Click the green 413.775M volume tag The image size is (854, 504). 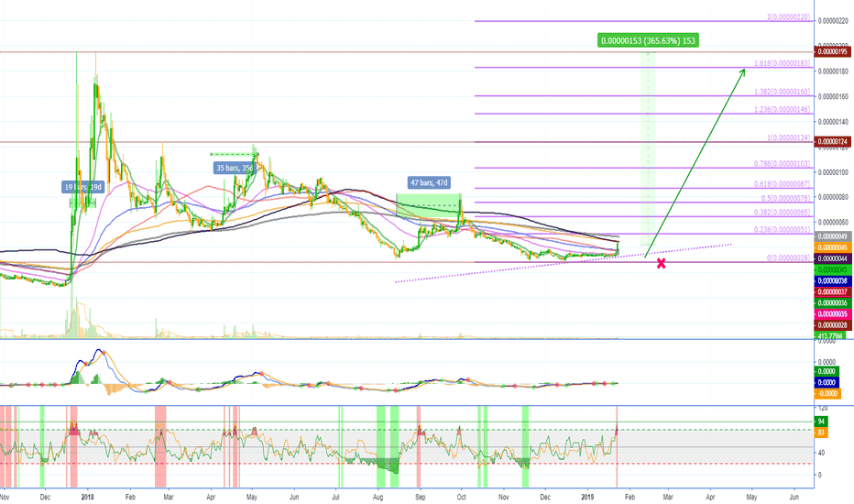click(x=832, y=335)
